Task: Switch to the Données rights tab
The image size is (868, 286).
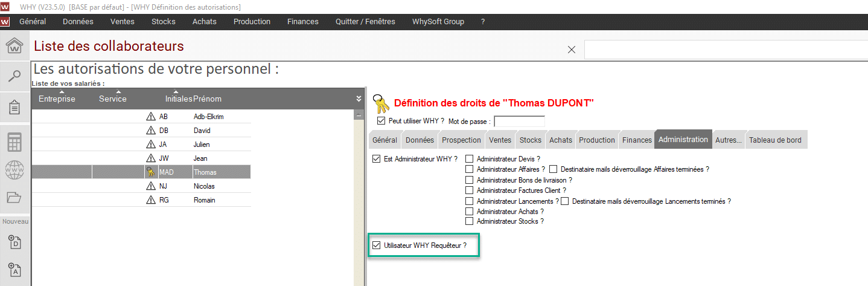Action: point(420,140)
